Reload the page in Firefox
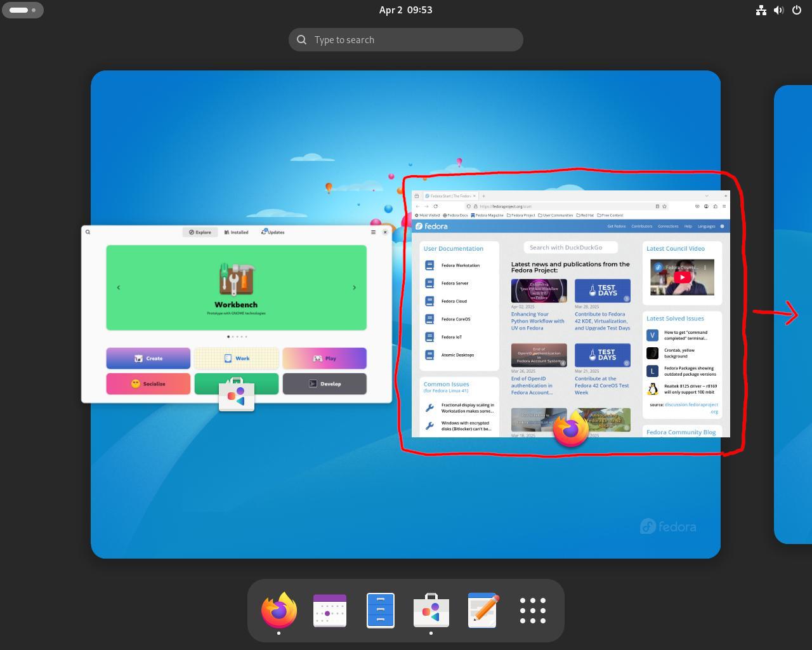812x650 pixels. click(x=435, y=206)
